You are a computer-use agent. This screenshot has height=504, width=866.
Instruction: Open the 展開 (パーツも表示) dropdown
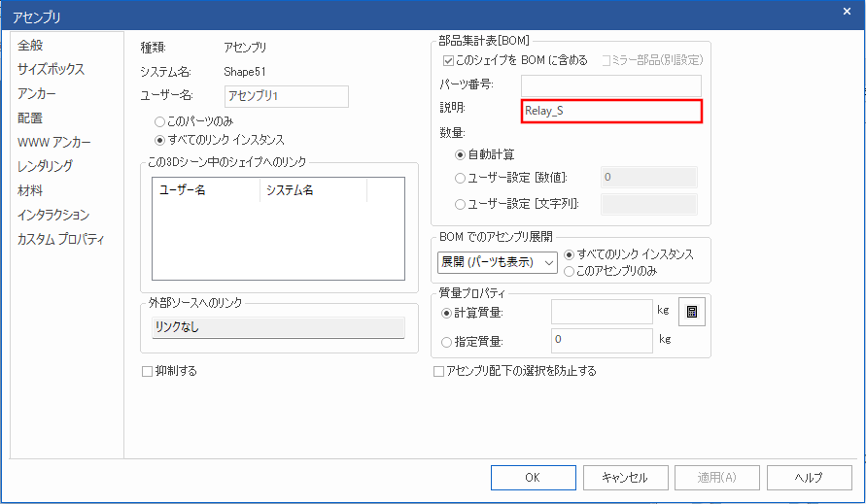pyautogui.click(x=497, y=262)
